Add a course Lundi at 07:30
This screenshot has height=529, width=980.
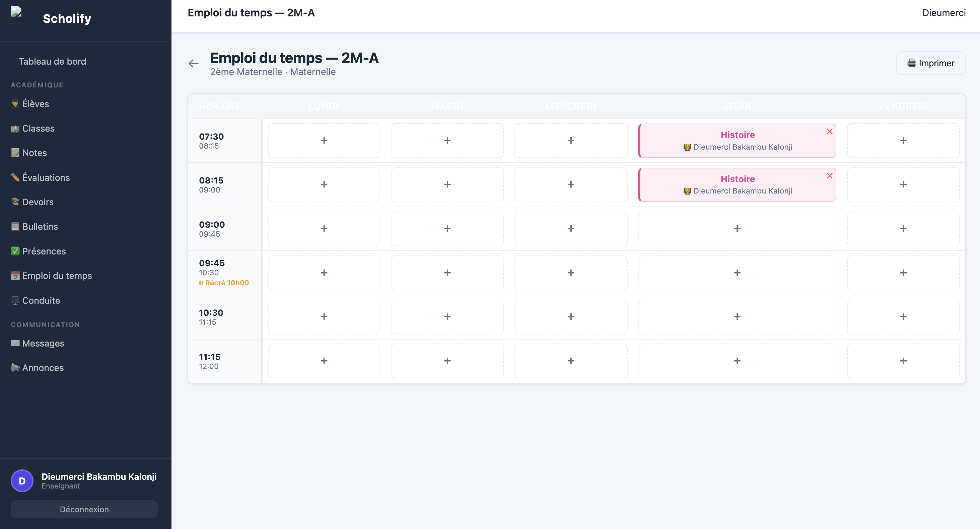click(x=324, y=141)
